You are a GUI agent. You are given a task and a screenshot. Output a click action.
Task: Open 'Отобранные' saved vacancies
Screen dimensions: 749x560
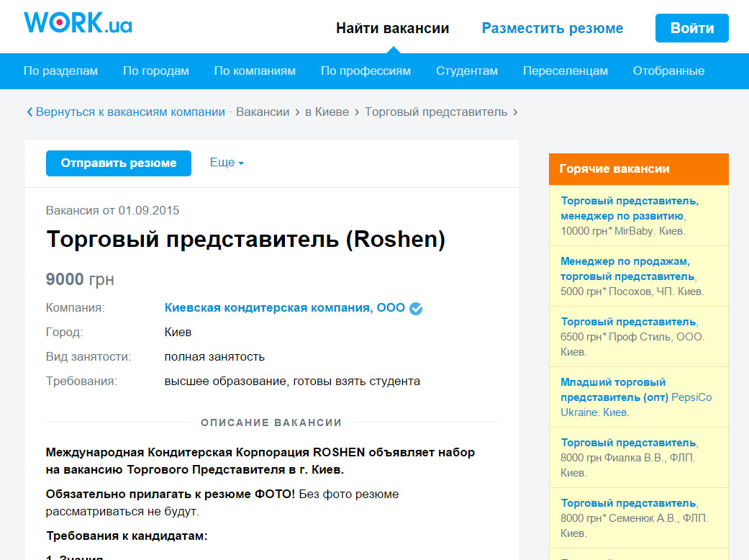[668, 71]
